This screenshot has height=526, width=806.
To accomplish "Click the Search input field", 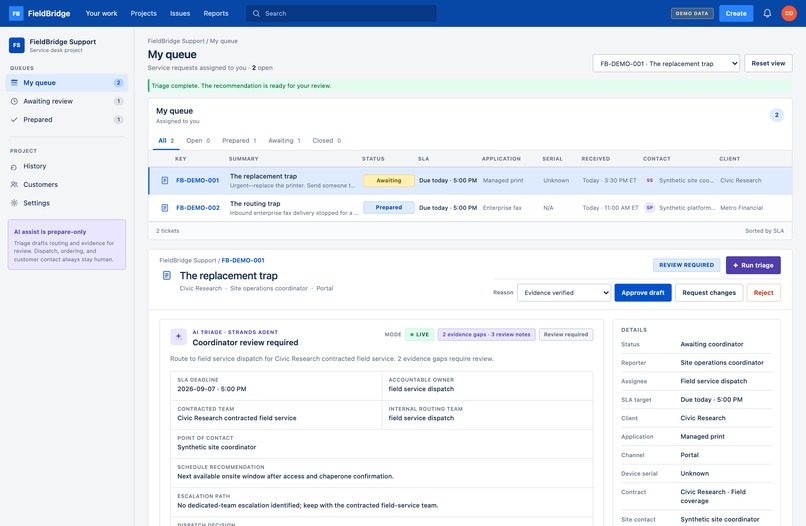I will (x=341, y=13).
